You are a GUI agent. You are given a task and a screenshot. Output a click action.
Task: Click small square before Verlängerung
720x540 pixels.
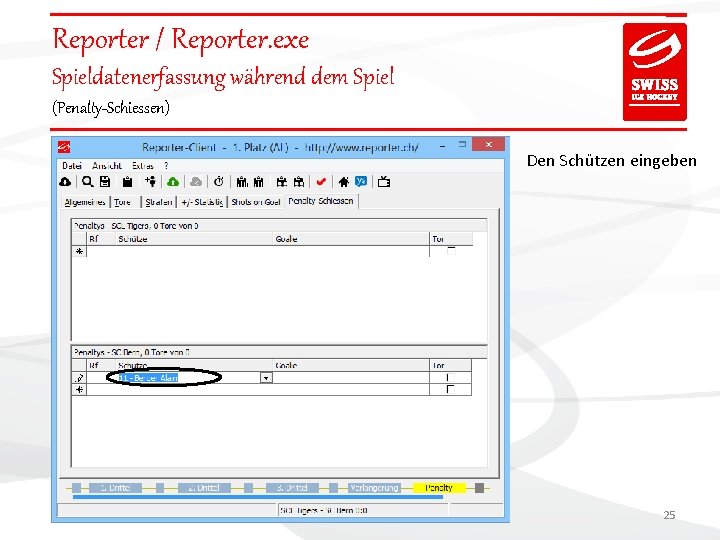click(333, 488)
